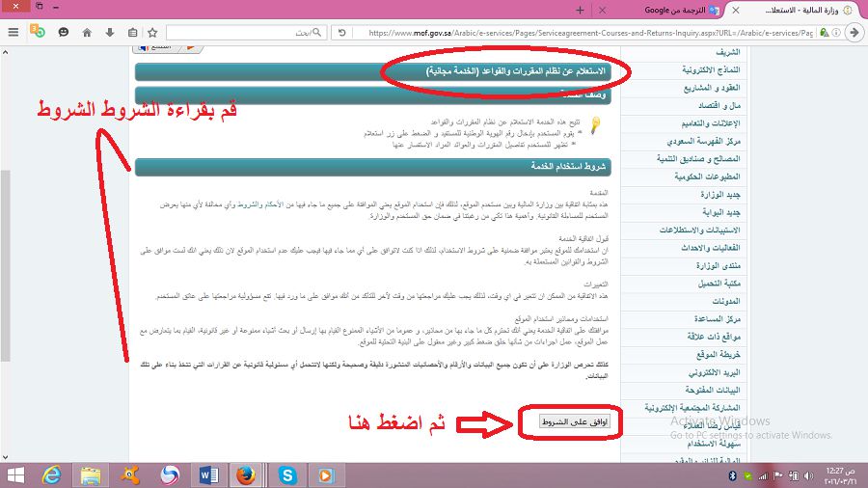Click the home icon in toolbar

87,32
